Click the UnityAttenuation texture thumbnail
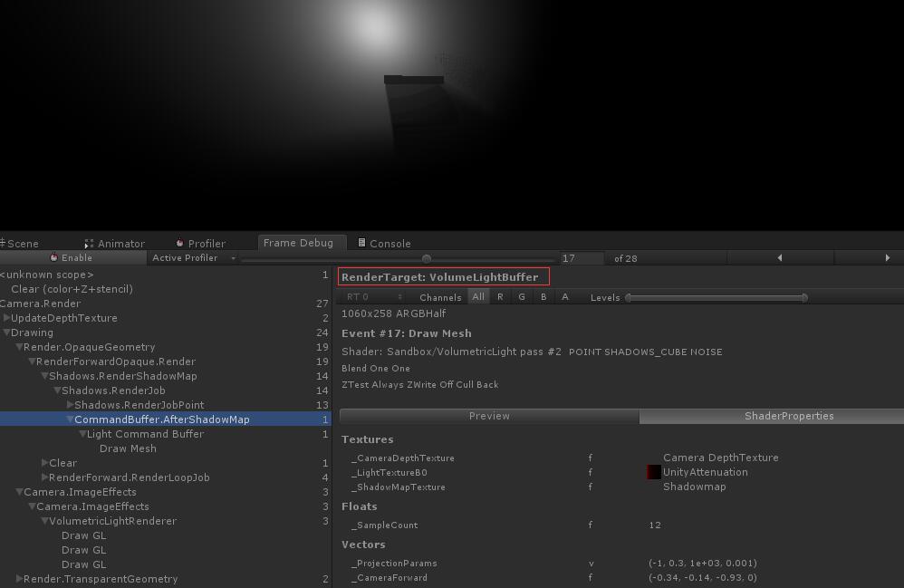Screen dimensions: 904x588 pyautogui.click(x=654, y=472)
